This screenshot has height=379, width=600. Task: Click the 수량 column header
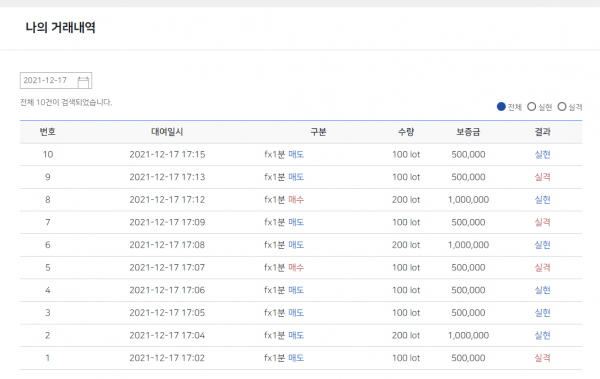click(406, 132)
